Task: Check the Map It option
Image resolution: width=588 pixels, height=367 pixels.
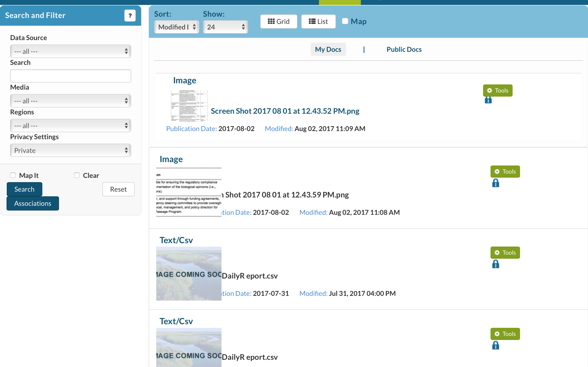Action: [13, 175]
